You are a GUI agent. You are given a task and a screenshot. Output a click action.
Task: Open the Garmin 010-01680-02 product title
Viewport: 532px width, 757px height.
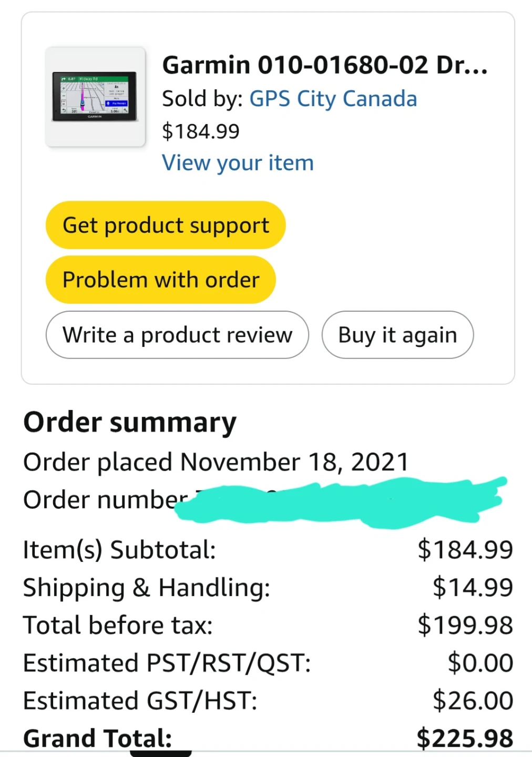325,66
